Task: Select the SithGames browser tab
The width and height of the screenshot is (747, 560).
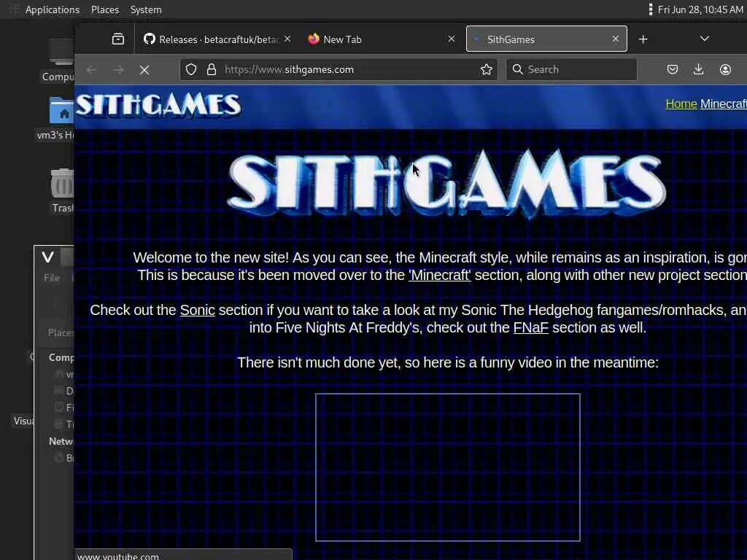Action: [546, 39]
